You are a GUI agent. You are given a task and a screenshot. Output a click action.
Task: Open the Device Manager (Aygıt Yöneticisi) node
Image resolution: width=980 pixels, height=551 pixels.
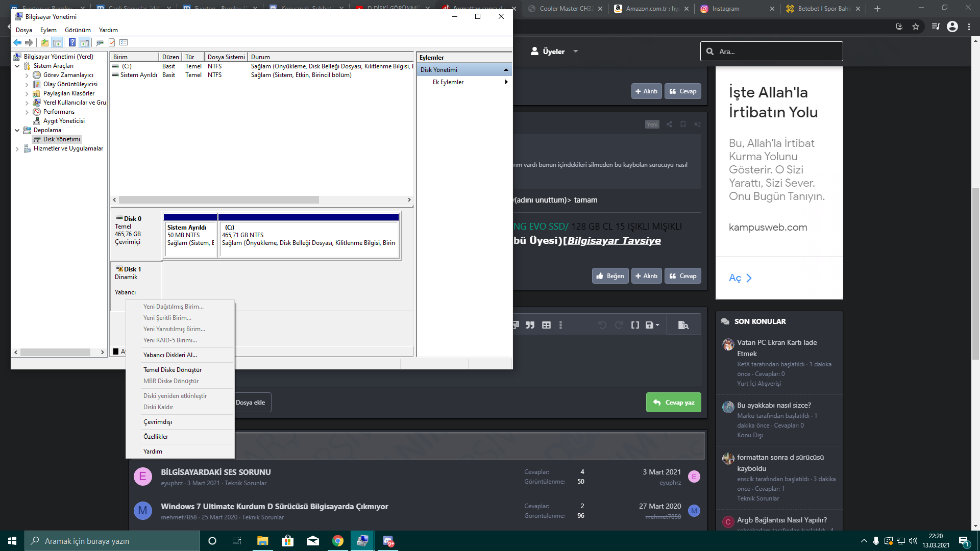tap(64, 121)
